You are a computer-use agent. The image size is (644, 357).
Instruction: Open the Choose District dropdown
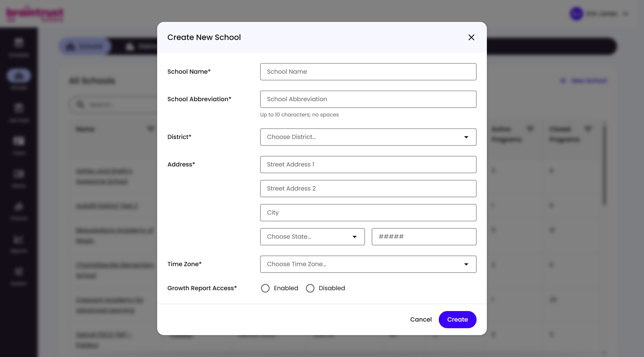[x=368, y=137]
